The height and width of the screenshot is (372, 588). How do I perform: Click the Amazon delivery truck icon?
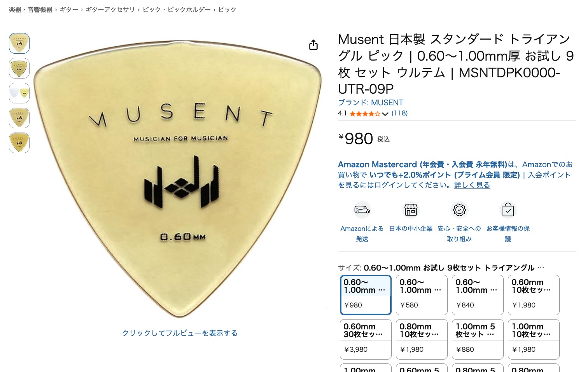[x=362, y=210]
